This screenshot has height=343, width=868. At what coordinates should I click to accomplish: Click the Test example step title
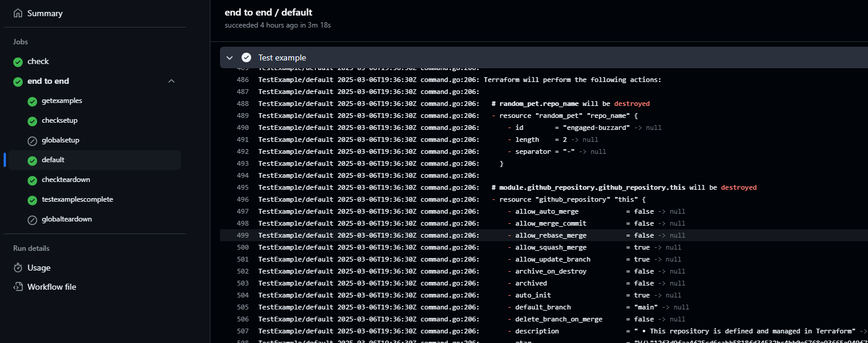coord(282,57)
